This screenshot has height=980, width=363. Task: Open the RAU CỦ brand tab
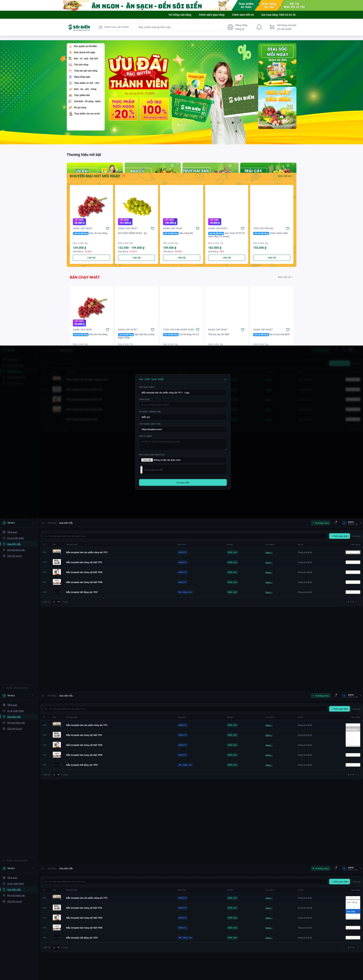(152, 168)
